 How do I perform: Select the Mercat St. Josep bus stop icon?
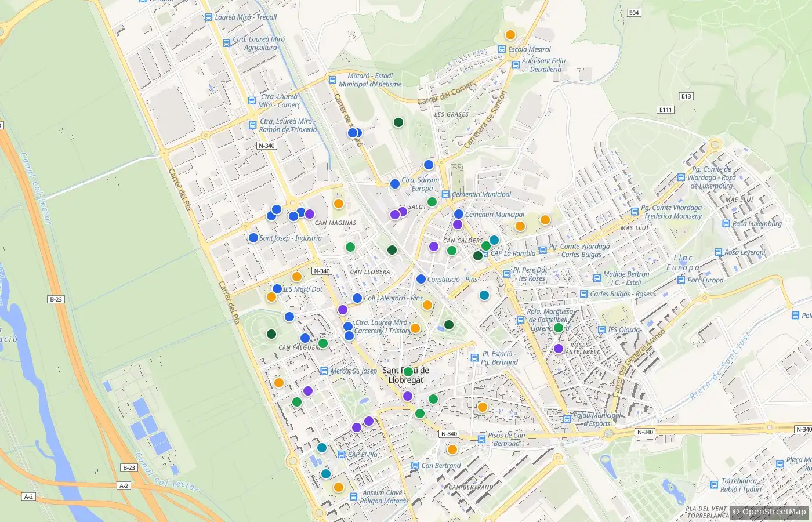click(325, 371)
